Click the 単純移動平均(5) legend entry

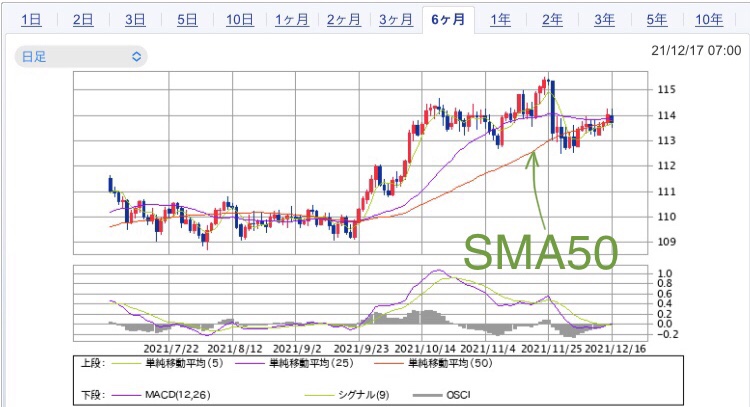(185, 363)
